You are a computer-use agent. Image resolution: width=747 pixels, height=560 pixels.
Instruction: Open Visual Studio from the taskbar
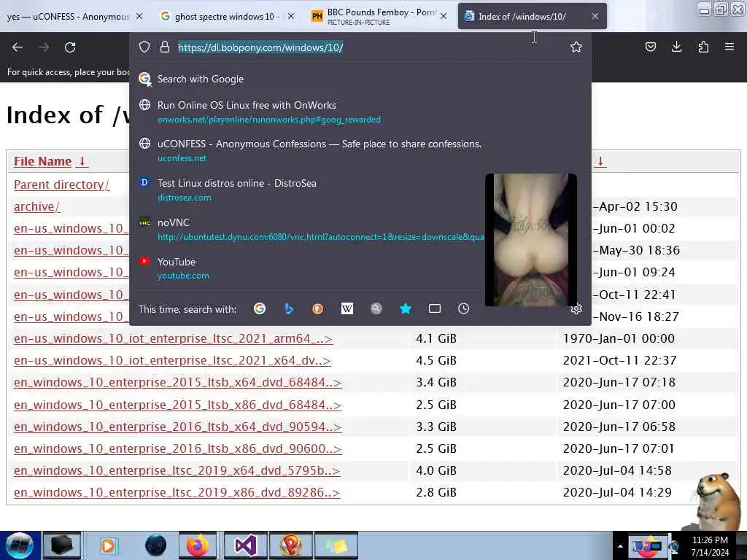[245, 545]
